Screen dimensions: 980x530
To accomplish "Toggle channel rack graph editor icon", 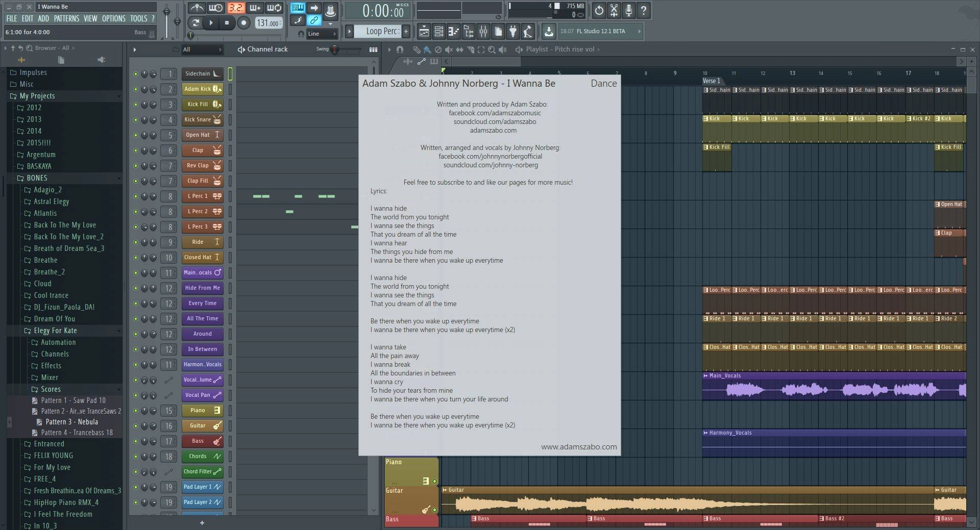I will pos(374,49).
